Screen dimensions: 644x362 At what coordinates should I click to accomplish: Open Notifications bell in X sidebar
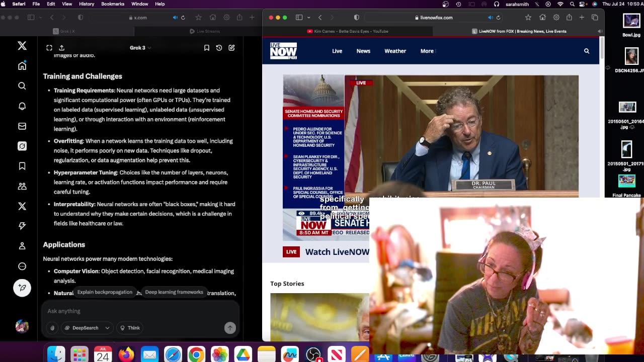coord(22,106)
